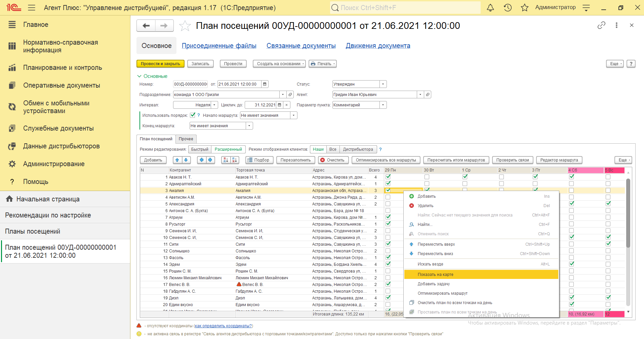This screenshot has height=339, width=644.
Task: Go back with the left arrow button
Action: (x=146, y=26)
